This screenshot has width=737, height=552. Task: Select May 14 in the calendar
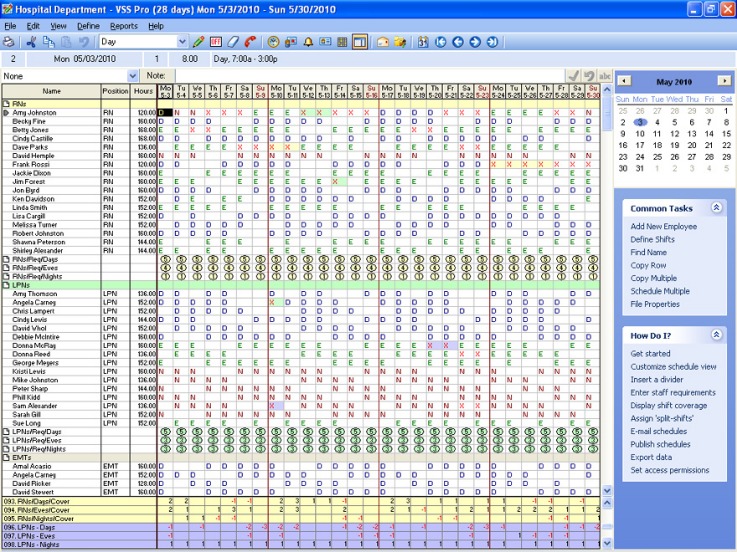click(x=708, y=133)
